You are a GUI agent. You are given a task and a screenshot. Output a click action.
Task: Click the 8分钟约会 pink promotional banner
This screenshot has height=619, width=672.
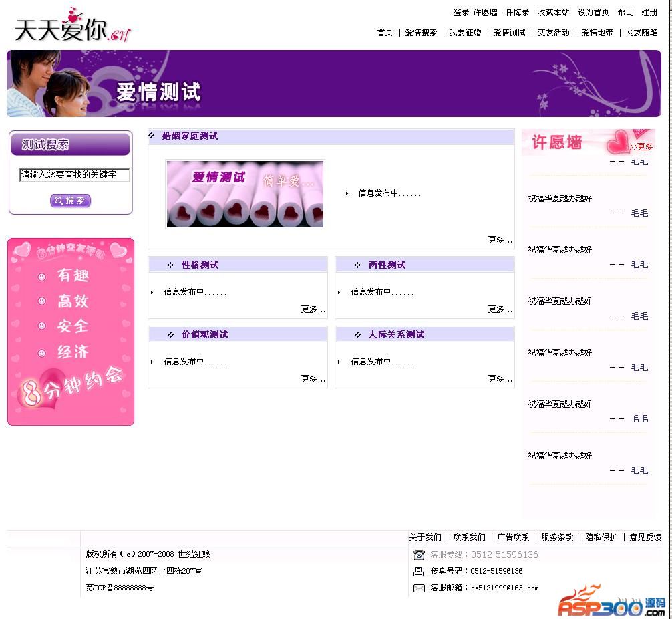(x=71, y=332)
